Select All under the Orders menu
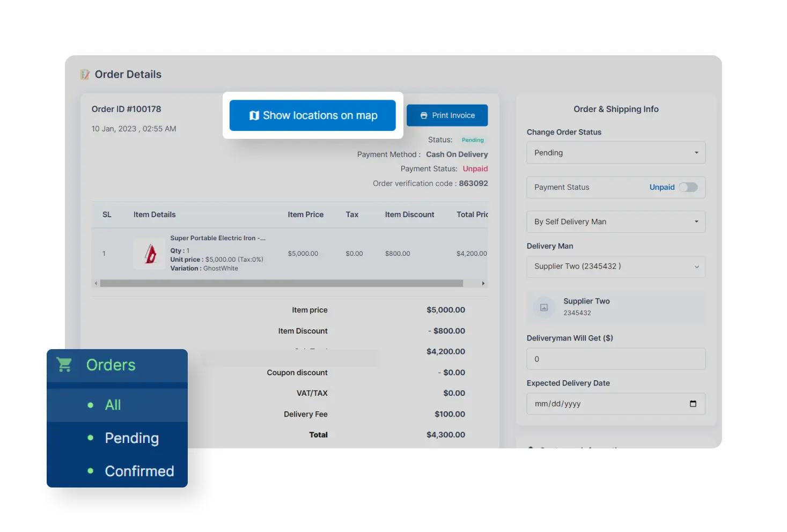 113,405
